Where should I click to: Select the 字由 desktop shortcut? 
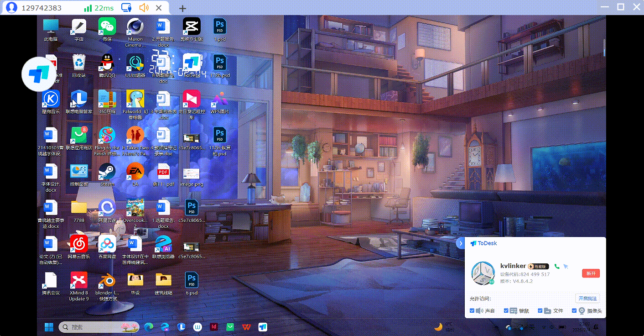click(x=79, y=29)
